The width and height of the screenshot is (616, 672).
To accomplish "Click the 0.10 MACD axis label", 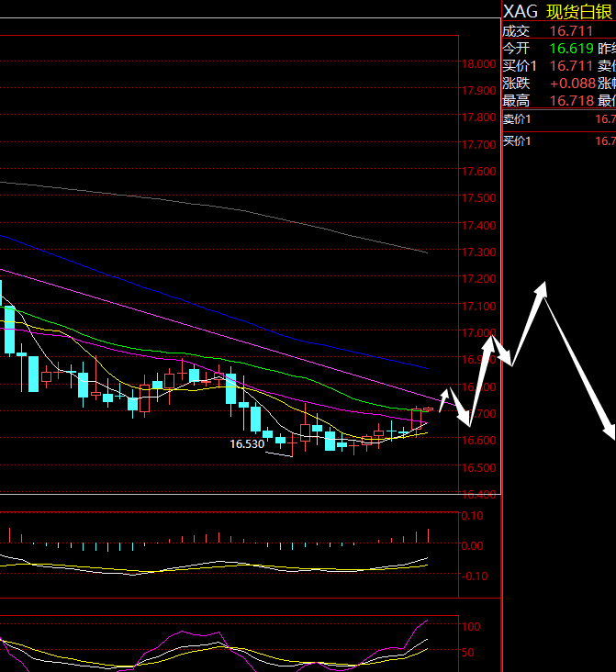I will click(x=472, y=516).
